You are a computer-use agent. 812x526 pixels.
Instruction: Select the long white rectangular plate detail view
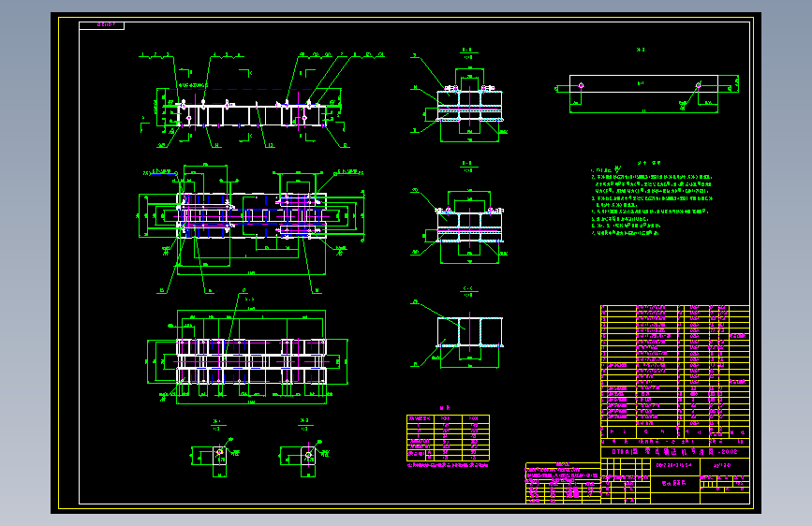point(643,84)
